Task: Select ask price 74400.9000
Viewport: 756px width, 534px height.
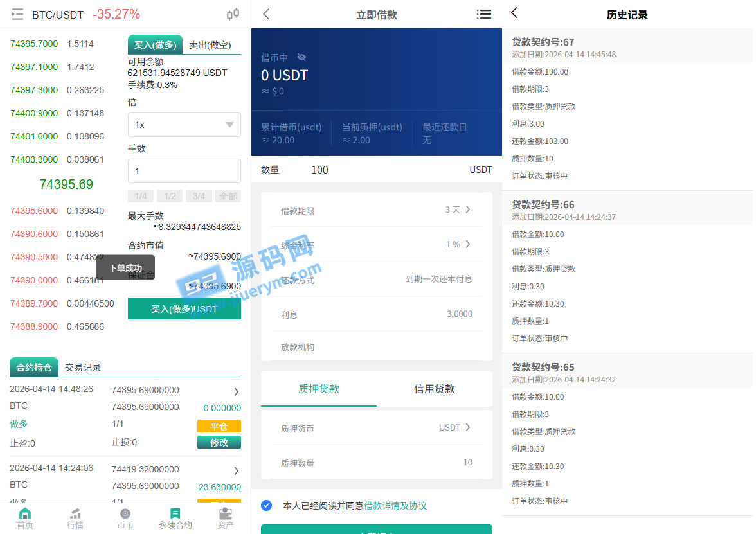Action: coord(33,113)
